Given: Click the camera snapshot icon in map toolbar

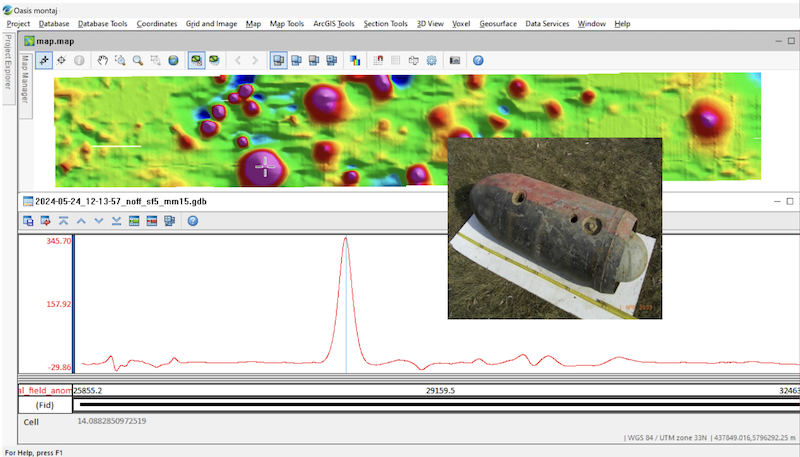Looking at the screenshot, I should tap(455, 60).
